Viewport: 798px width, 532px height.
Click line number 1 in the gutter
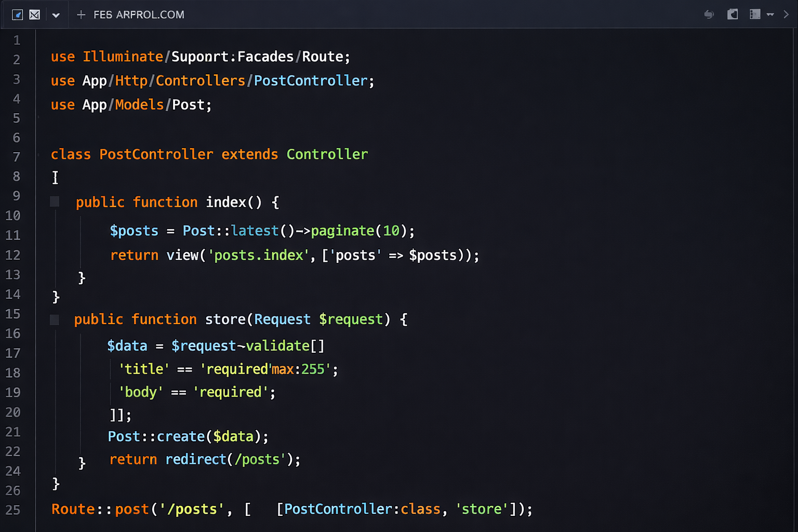(x=17, y=40)
